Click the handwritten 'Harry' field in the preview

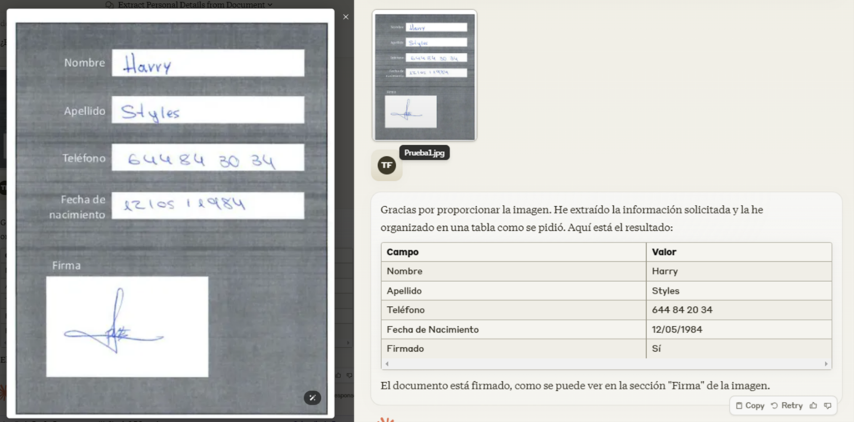(208, 64)
